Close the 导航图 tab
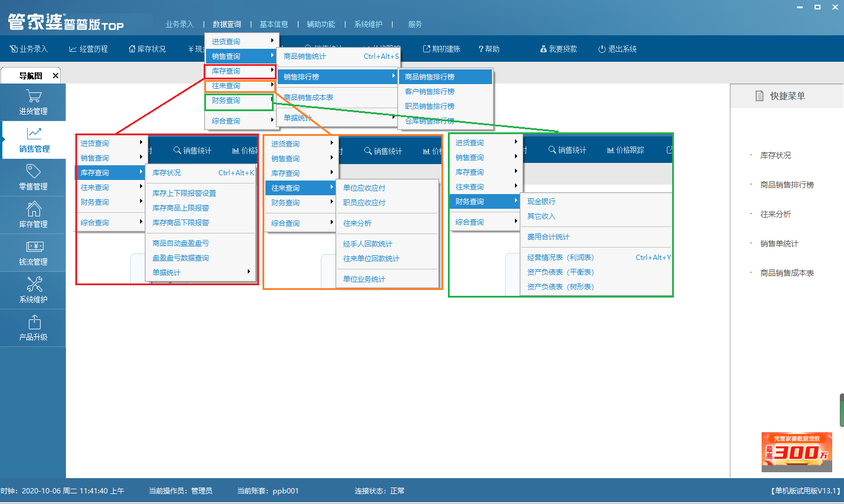 pyautogui.click(x=56, y=75)
